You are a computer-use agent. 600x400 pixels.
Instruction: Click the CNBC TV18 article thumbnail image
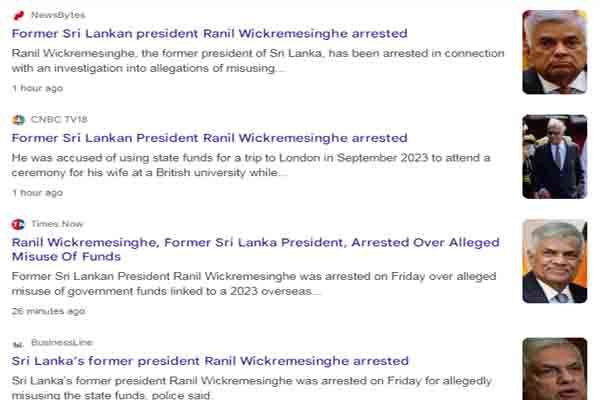click(x=555, y=157)
